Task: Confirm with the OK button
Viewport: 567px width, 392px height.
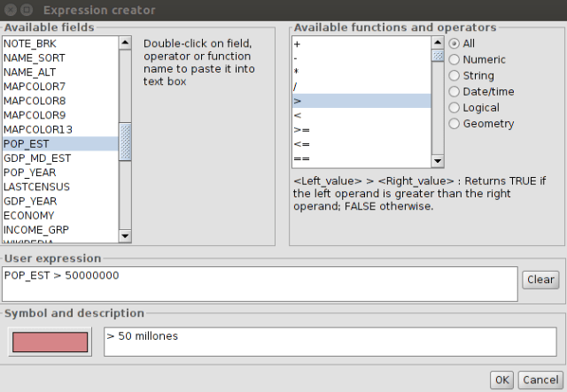Action: (502, 380)
